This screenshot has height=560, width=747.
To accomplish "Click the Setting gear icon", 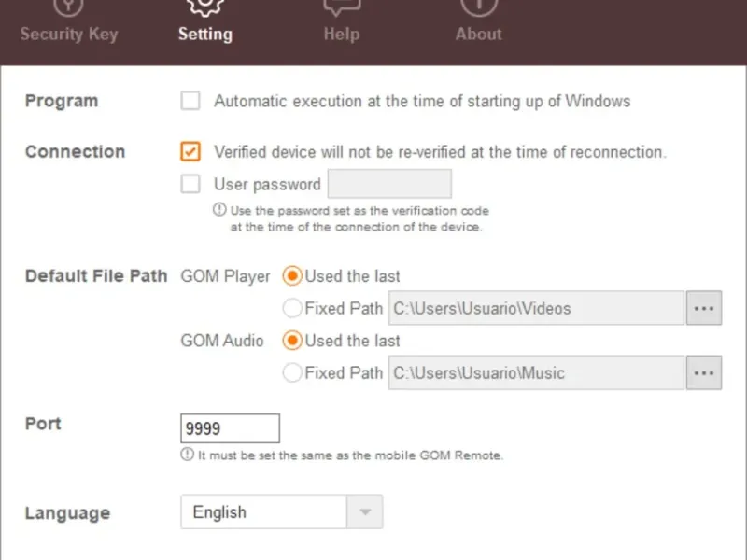I will [x=204, y=6].
